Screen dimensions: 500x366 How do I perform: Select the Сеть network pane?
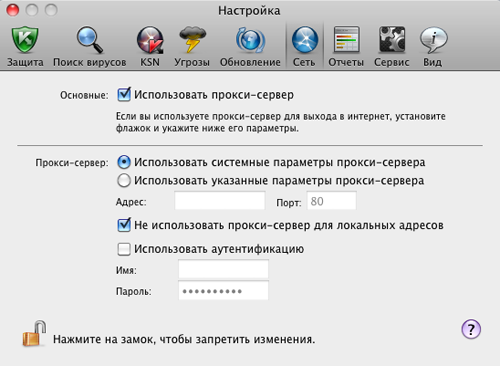click(x=304, y=47)
